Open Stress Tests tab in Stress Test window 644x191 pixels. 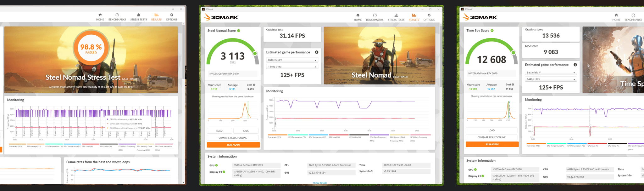click(x=139, y=17)
